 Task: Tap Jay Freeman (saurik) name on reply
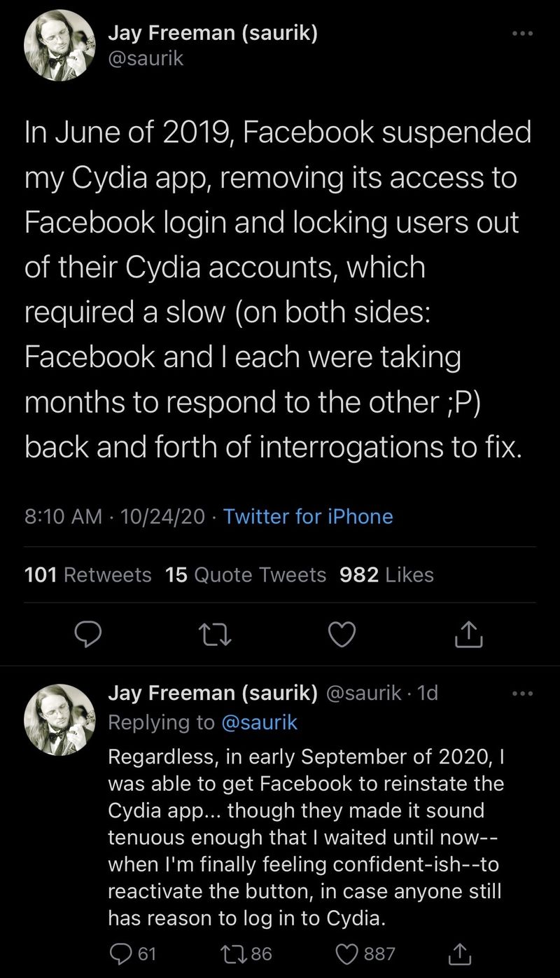(x=213, y=693)
